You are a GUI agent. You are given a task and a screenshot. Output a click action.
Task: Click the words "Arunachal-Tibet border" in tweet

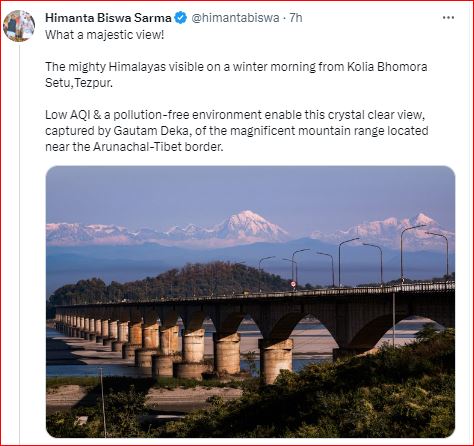158,147
